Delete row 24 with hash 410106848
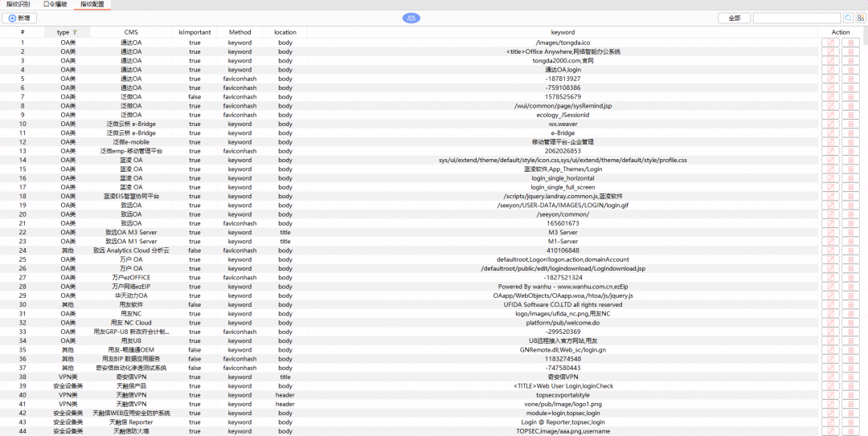 [x=851, y=251]
